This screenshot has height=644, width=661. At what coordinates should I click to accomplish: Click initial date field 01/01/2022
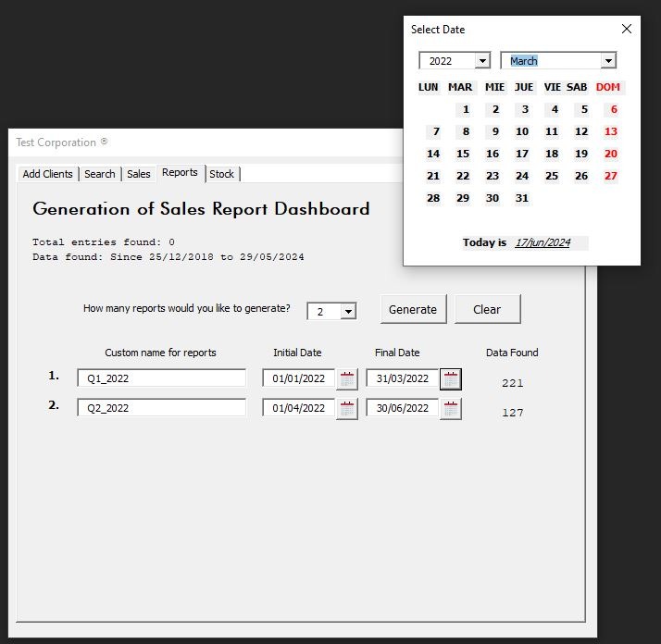coord(298,378)
